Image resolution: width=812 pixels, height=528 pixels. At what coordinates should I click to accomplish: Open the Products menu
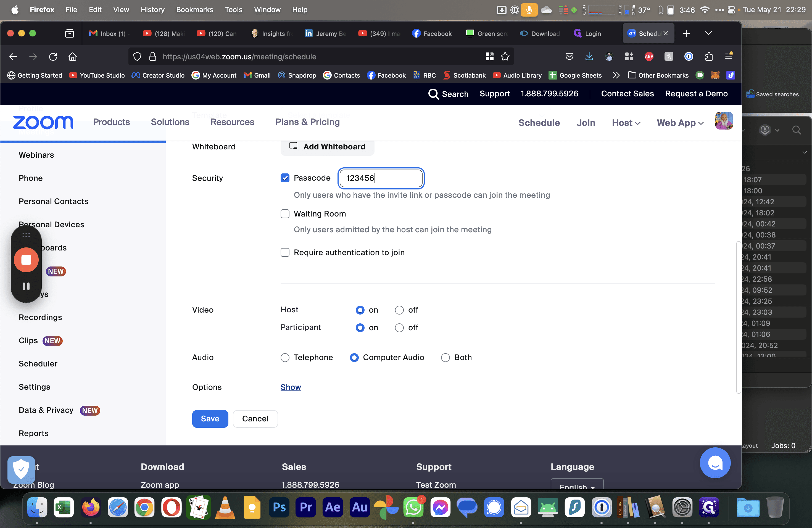pos(112,122)
